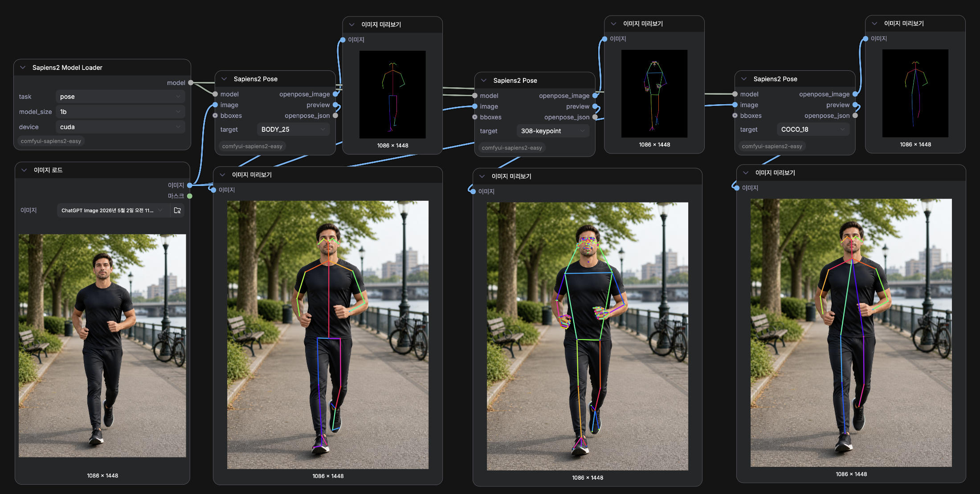Click the 이미지 로드 title text
Screen dimensions: 980x494
tap(48, 170)
